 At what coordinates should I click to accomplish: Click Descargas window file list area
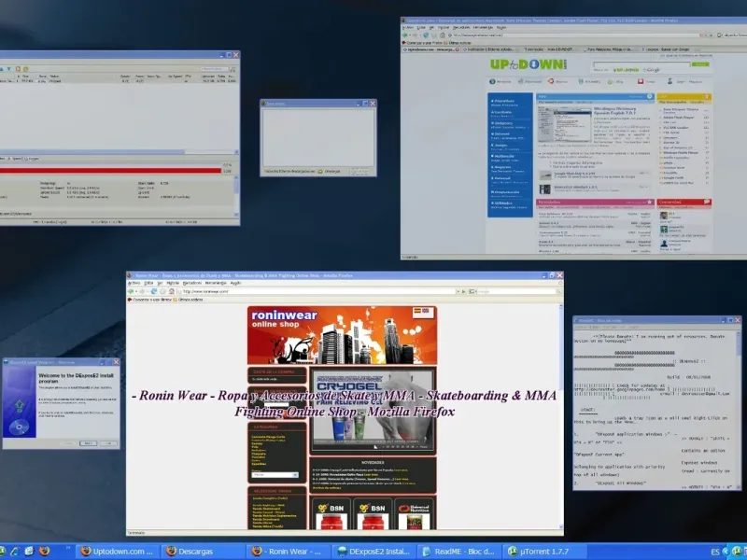coord(318,137)
